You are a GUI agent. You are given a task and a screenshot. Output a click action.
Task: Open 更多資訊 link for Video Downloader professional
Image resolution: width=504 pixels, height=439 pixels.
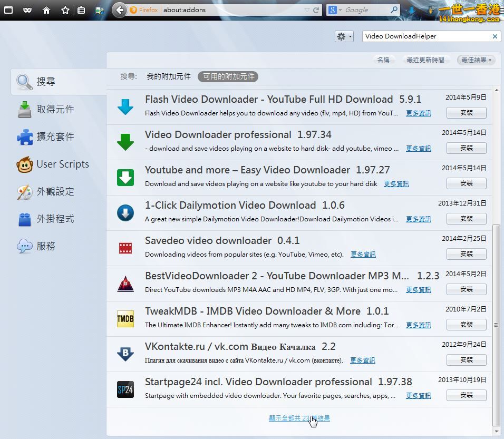pos(418,149)
